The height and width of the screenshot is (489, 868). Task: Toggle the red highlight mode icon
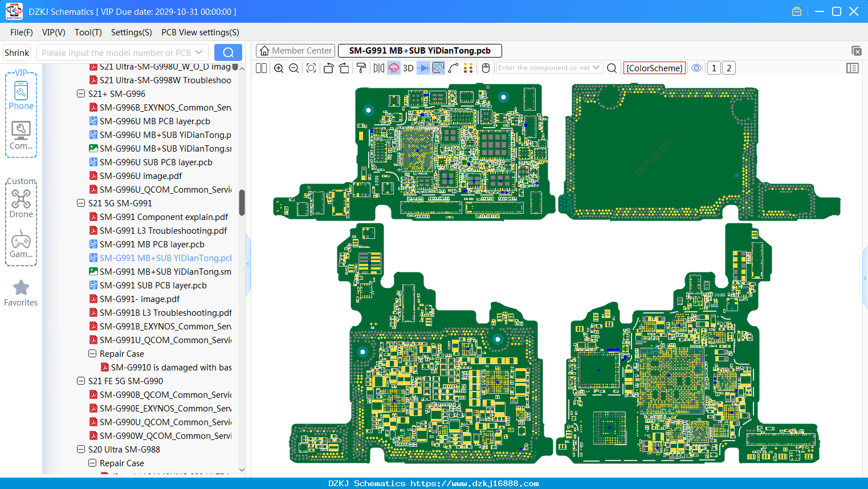(x=394, y=68)
